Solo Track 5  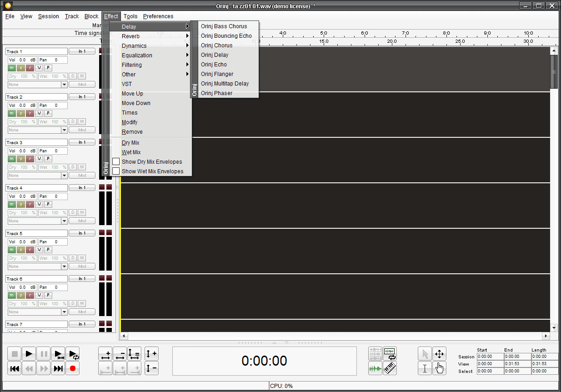tap(21, 250)
